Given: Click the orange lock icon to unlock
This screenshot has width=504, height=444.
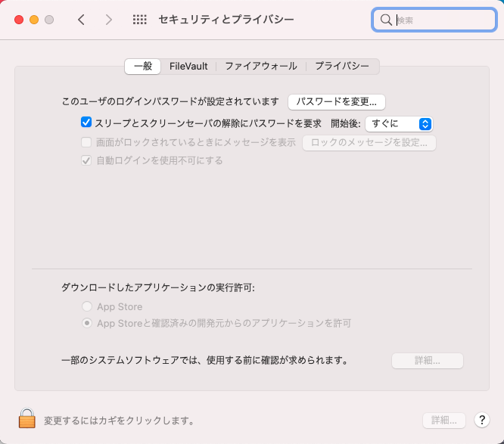Looking at the screenshot, I should 27,418.
